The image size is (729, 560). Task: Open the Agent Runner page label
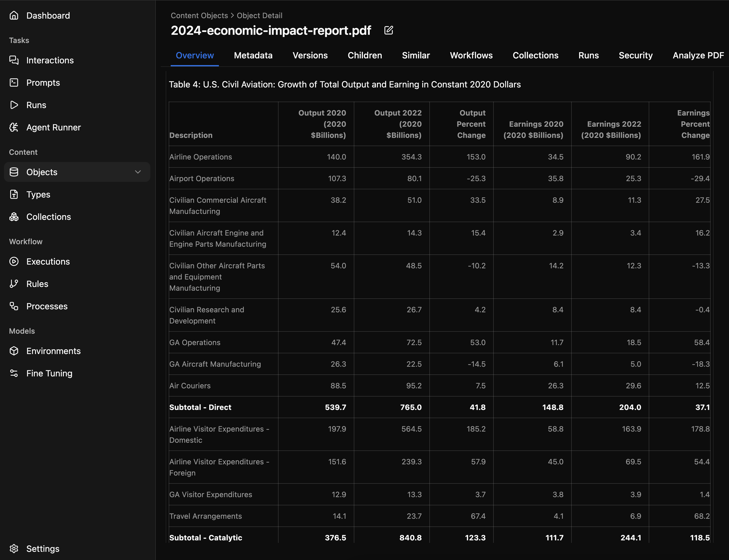53,127
